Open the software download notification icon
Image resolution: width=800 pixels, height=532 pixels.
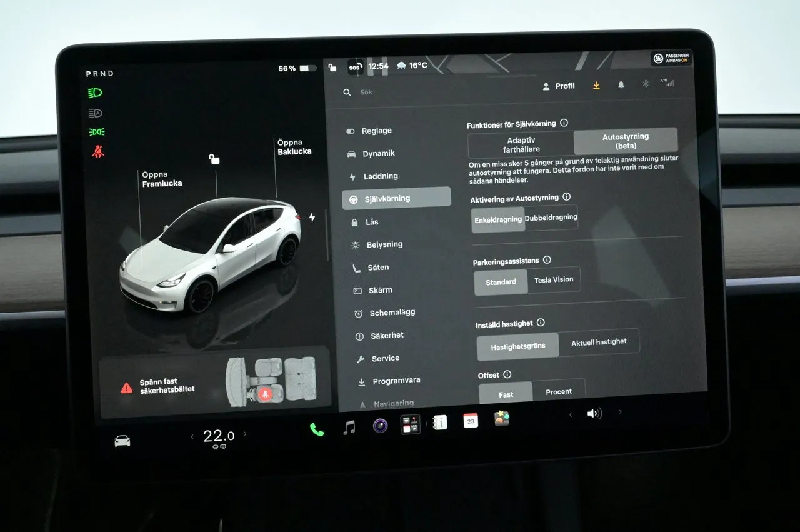pos(596,86)
